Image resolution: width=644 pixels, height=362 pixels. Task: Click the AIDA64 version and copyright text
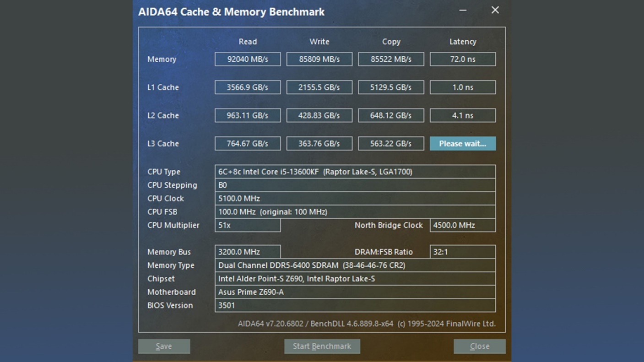point(367,324)
